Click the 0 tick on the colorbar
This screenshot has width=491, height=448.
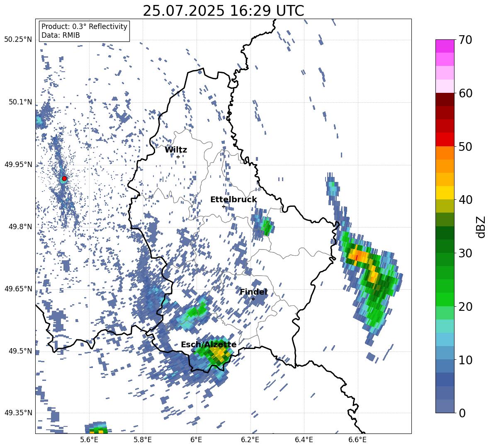pos(462,413)
